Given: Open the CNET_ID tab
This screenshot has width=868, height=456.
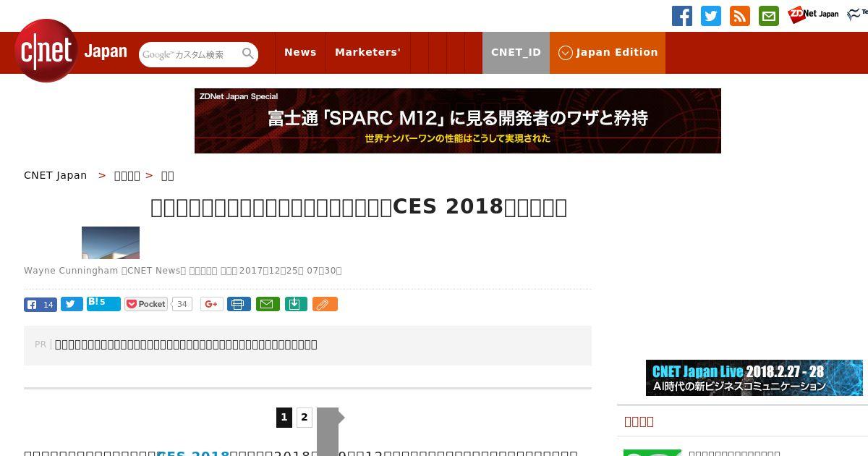Looking at the screenshot, I should tap(516, 52).
